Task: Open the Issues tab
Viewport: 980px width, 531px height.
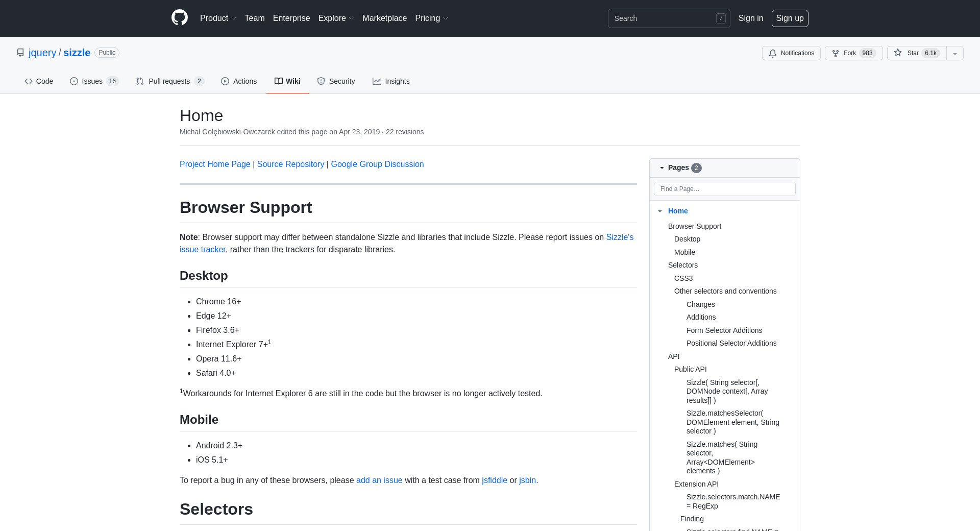Action: point(94,81)
